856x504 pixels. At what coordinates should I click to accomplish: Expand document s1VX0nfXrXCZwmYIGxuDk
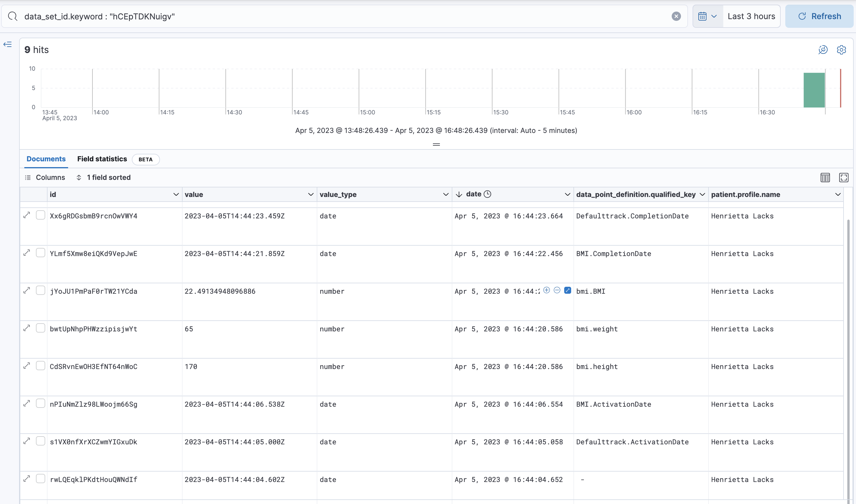(27, 441)
